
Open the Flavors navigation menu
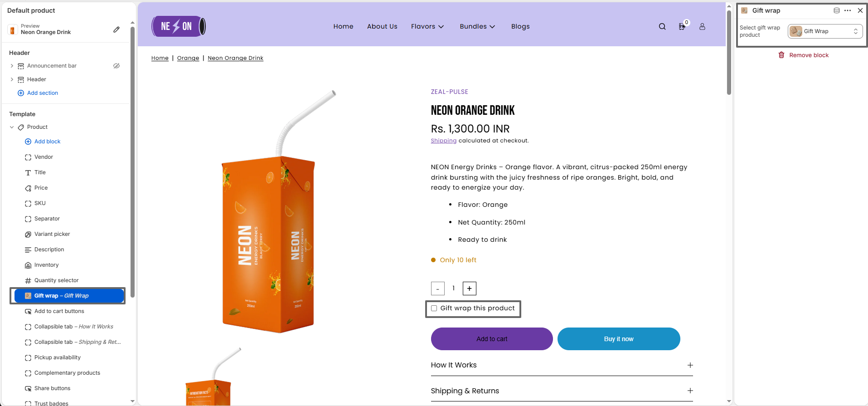pyautogui.click(x=427, y=27)
